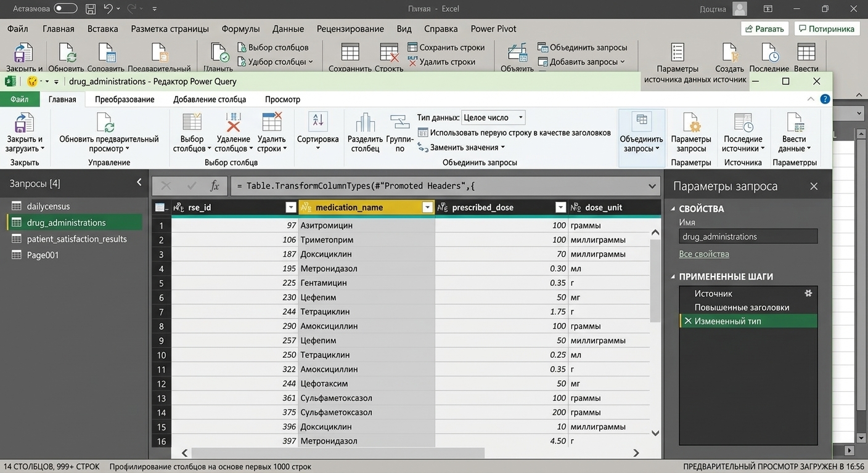This screenshot has width=868, height=473.
Task: Click the Последние источники icon
Action: tap(743, 122)
